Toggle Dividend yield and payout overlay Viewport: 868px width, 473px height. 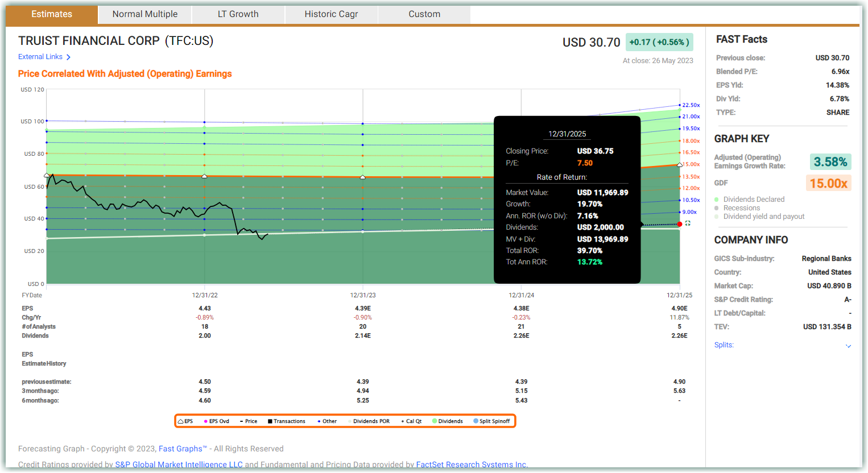point(717,217)
